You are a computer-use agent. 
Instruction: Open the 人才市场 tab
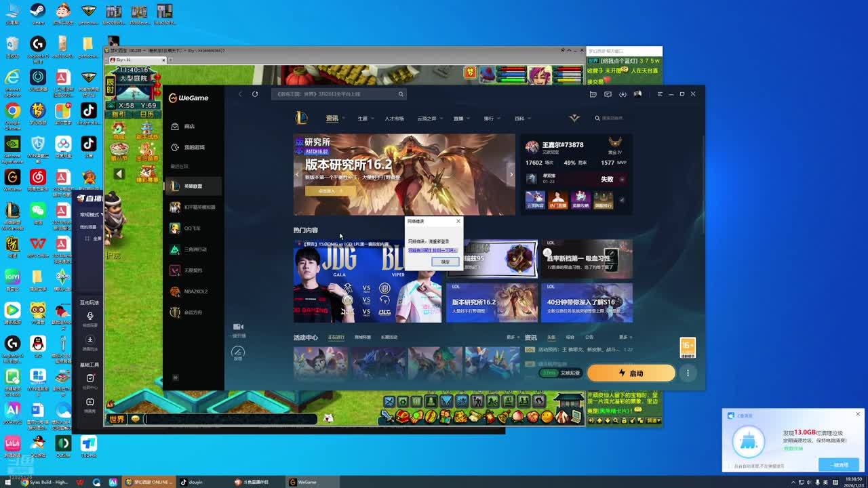[394, 119]
